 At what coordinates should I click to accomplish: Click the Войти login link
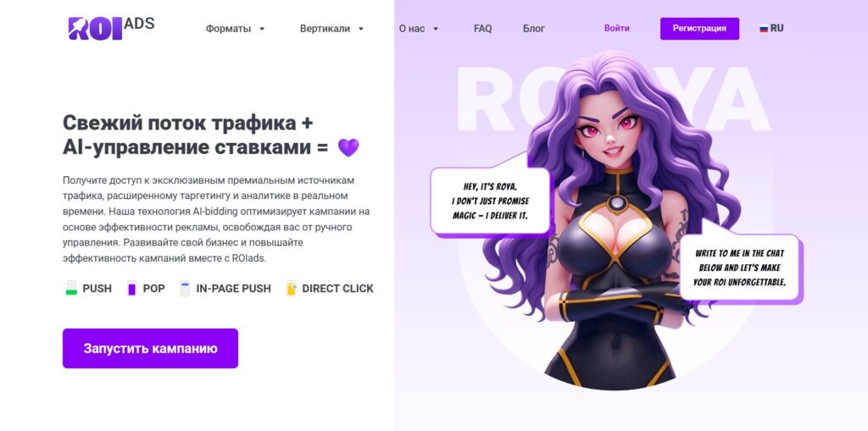pyautogui.click(x=617, y=28)
